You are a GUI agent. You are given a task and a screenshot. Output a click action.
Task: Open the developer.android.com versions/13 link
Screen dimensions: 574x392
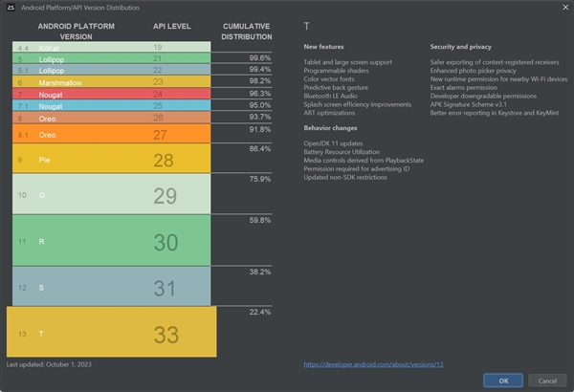[373, 364]
